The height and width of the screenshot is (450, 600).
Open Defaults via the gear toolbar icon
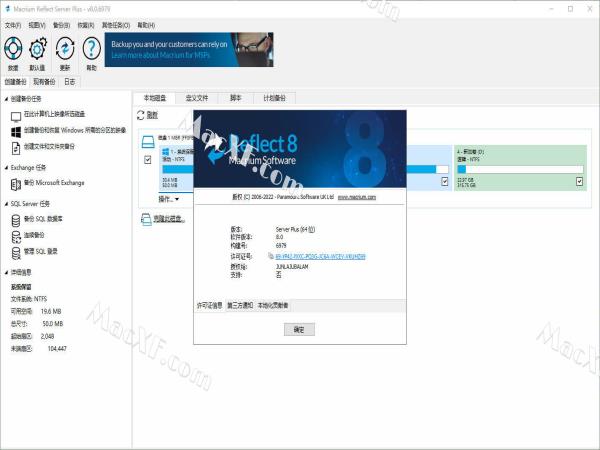pos(38,49)
